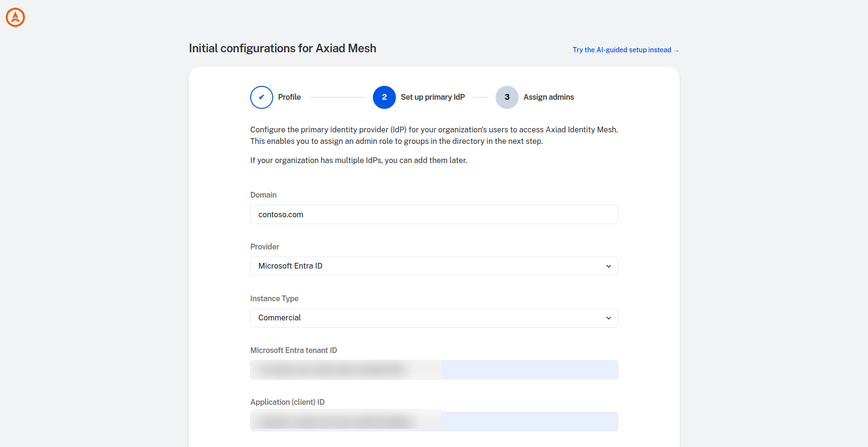Open the Instance Type dropdown
The width and height of the screenshot is (868, 447).
click(434, 318)
